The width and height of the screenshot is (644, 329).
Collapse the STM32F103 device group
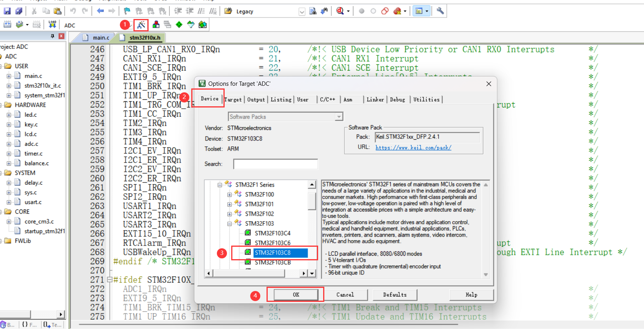click(229, 223)
